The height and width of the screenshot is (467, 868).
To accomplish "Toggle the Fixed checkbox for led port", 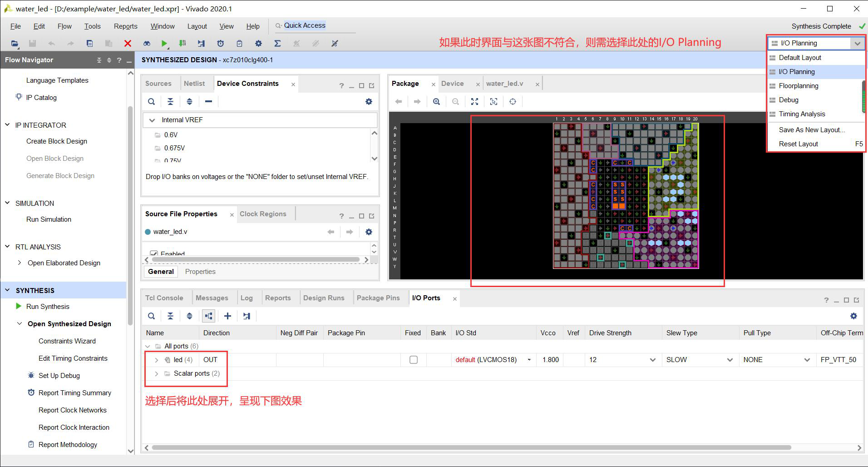I will pos(414,360).
